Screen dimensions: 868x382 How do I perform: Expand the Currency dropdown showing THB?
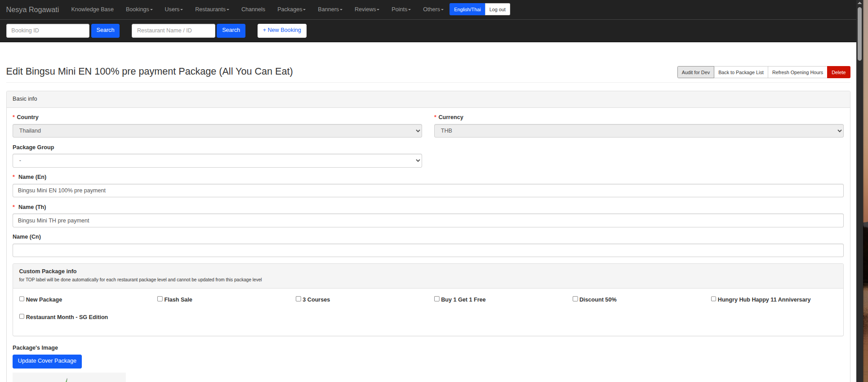pyautogui.click(x=638, y=131)
